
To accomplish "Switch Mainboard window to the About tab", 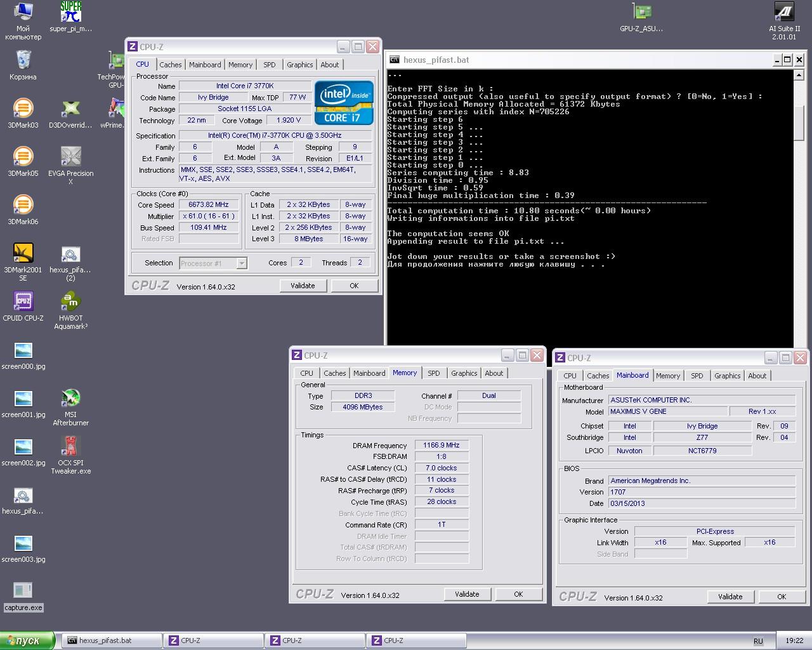I will (757, 376).
